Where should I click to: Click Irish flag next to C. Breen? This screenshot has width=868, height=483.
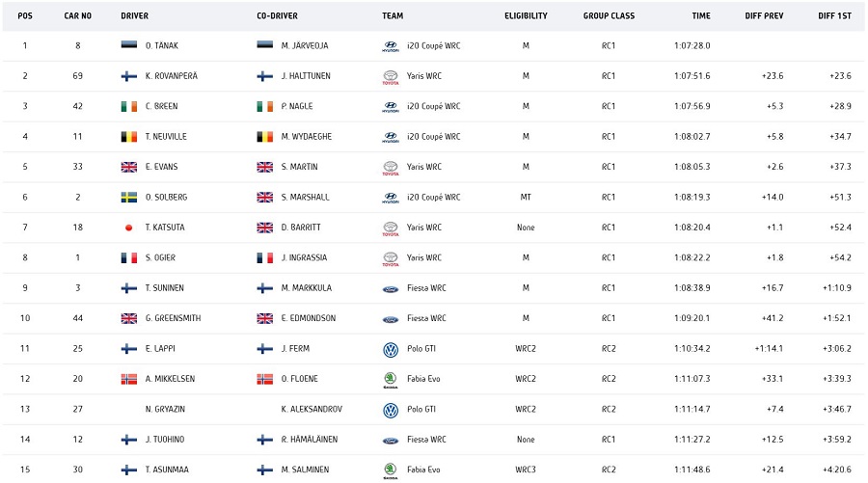click(x=129, y=106)
